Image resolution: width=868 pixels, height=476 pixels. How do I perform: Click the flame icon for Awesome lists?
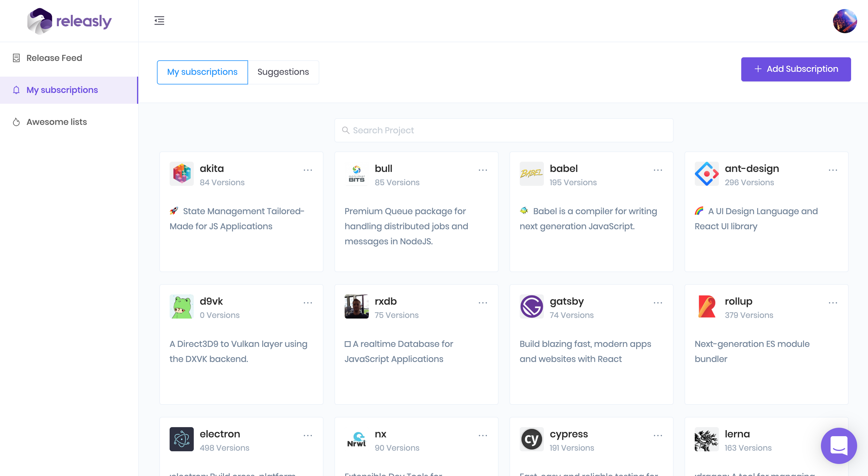(x=16, y=122)
